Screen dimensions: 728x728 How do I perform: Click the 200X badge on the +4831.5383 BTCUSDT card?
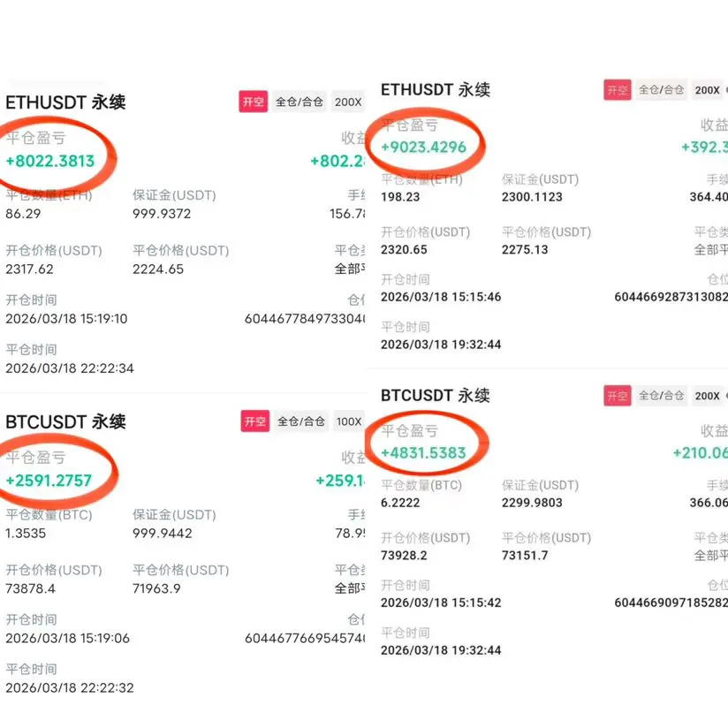[707, 396]
